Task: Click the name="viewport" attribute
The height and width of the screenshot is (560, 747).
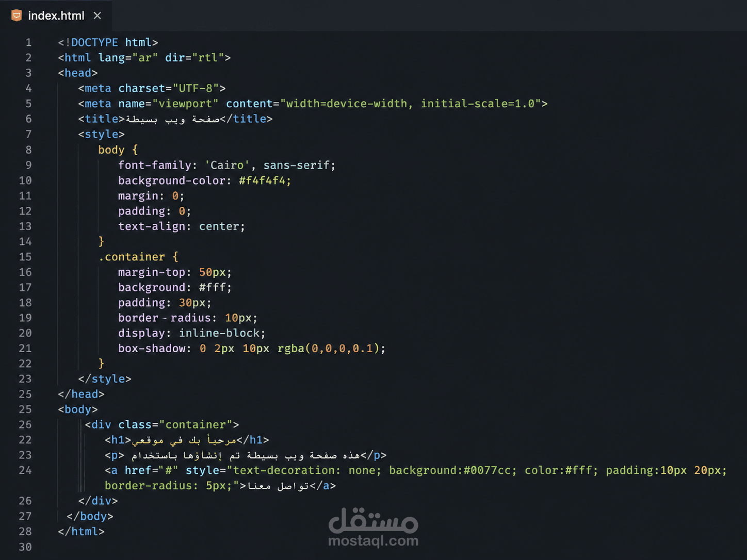Action: point(168,104)
